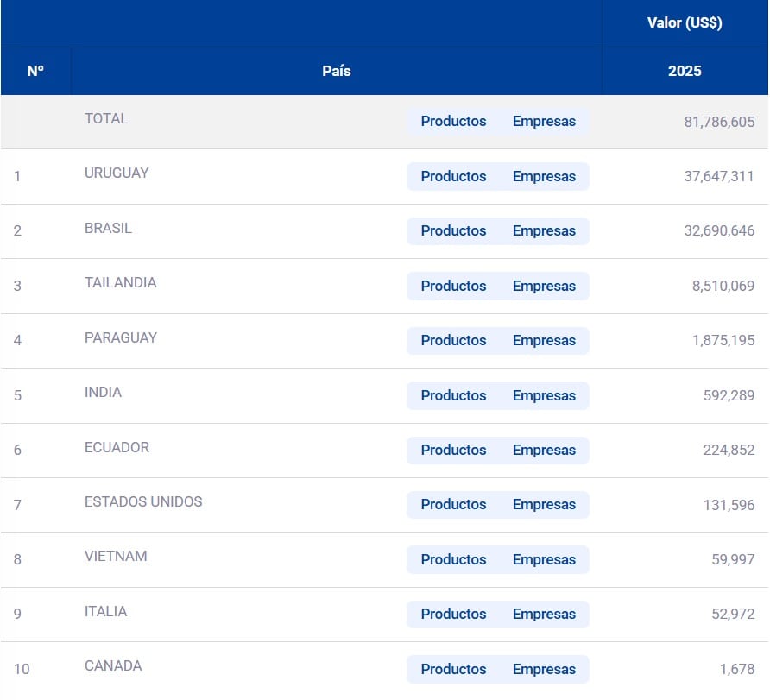Image resolution: width=770 pixels, height=700 pixels.
Task: View Productos for Estados Unidos
Action: [453, 505]
